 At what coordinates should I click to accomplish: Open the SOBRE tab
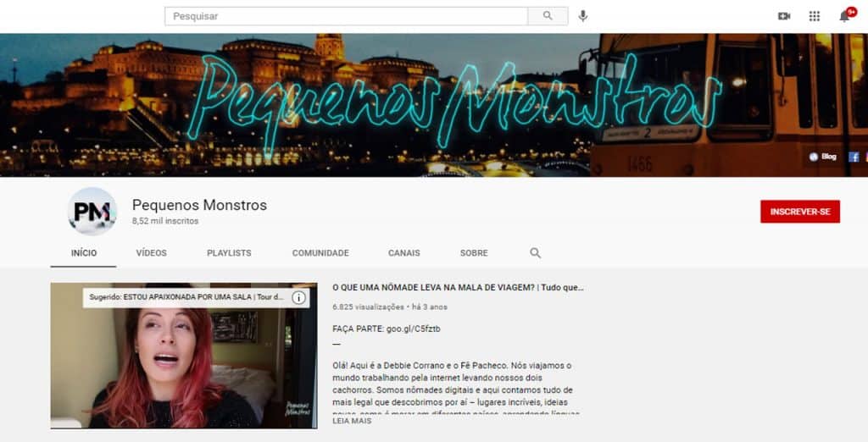pyautogui.click(x=474, y=253)
